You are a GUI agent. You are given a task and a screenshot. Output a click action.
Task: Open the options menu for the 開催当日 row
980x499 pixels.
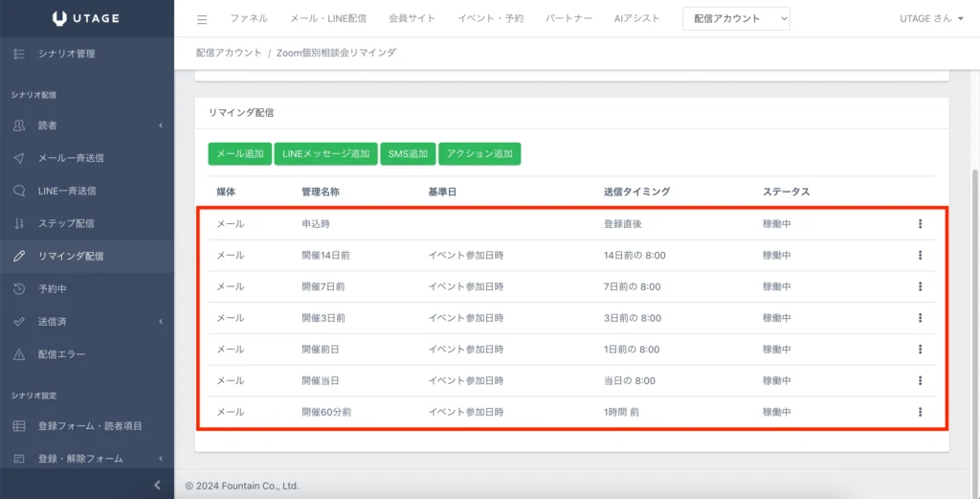920,380
